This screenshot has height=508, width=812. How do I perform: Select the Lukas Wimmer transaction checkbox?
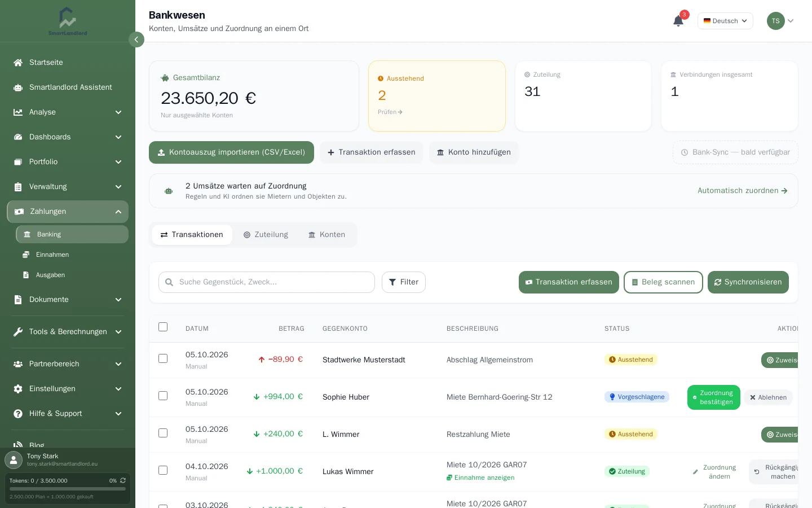coord(163,470)
